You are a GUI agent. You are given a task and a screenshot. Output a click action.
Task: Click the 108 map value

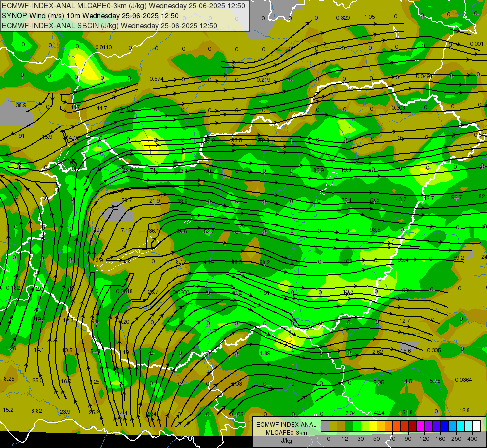pyautogui.click(x=348, y=261)
